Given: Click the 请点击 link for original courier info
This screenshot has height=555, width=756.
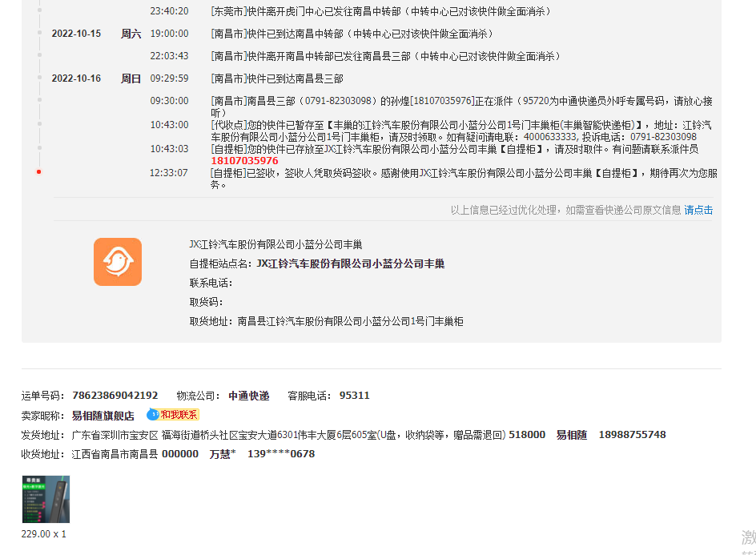Looking at the screenshot, I should 698,211.
